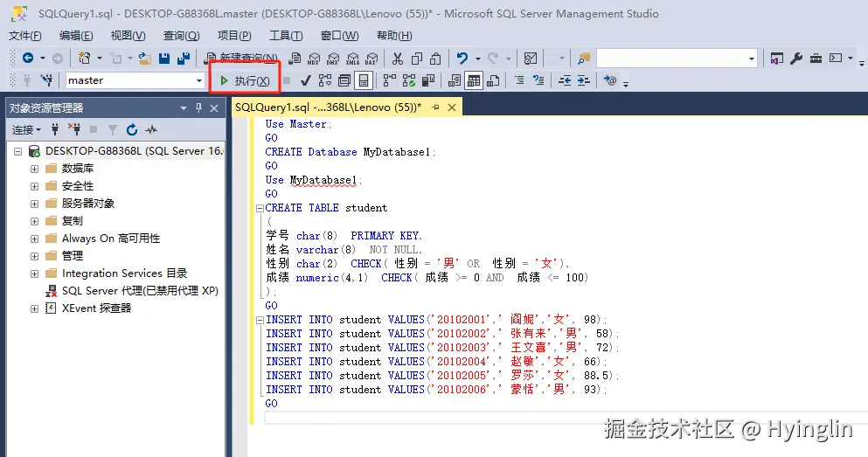Screen dimensions: 868x457
Task: Decrease the line indent
Action: 565,80
